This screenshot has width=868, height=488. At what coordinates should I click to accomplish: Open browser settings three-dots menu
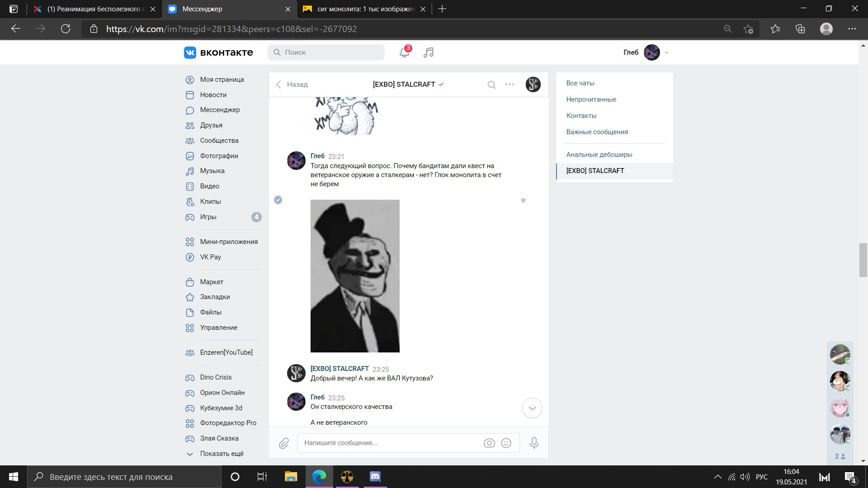click(852, 29)
